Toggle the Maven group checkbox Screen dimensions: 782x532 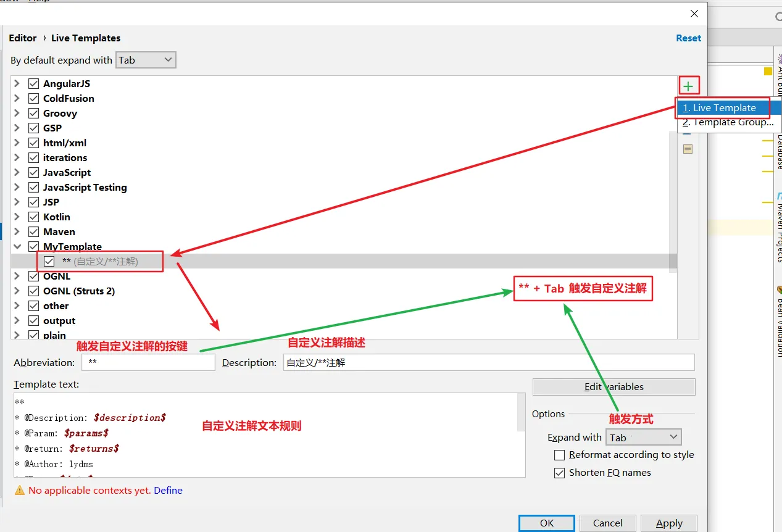click(x=34, y=231)
